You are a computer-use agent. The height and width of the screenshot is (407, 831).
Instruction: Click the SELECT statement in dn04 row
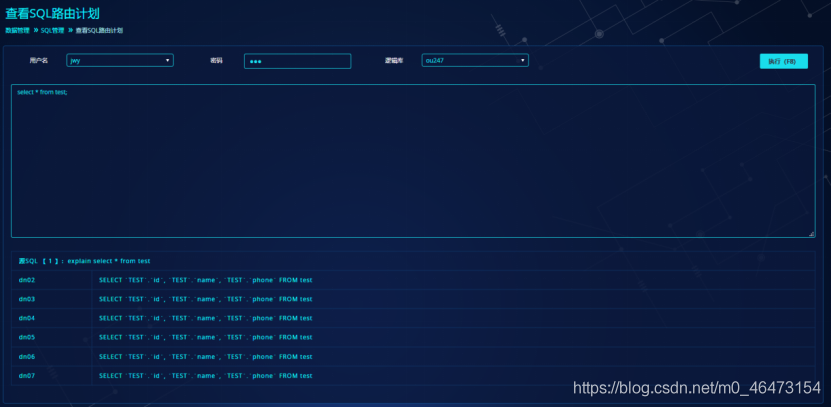(206, 318)
